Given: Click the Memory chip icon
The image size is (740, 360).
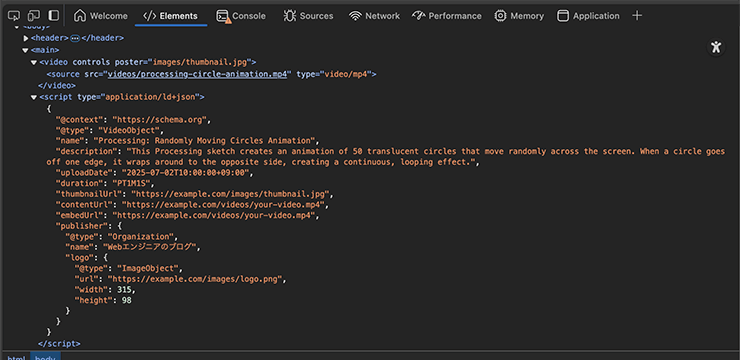Looking at the screenshot, I should click(x=500, y=16).
